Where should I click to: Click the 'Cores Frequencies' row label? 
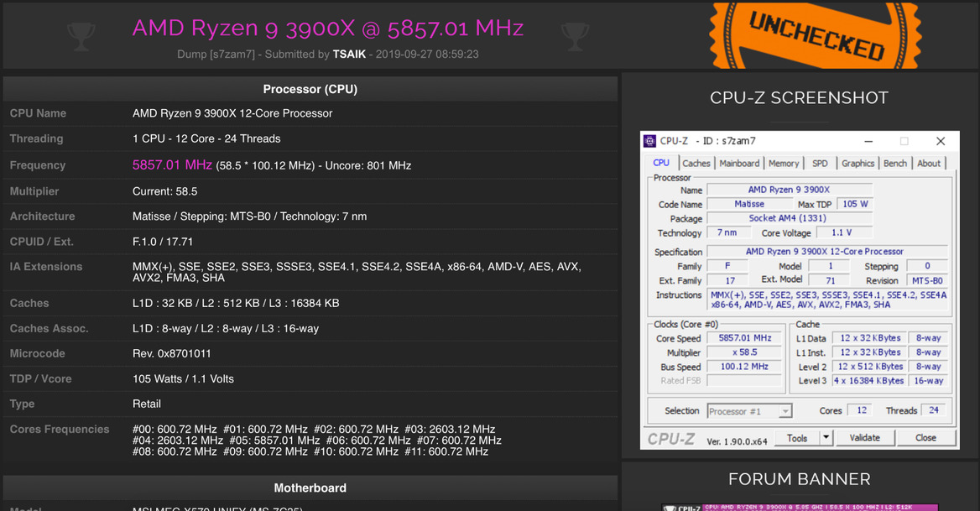[x=60, y=429]
